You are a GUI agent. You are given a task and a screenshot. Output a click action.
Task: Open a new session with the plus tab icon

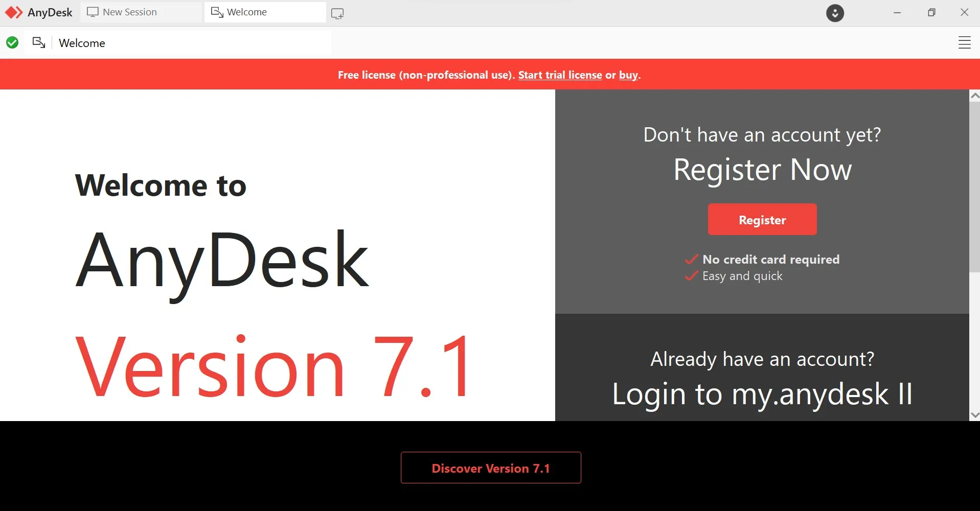point(337,13)
